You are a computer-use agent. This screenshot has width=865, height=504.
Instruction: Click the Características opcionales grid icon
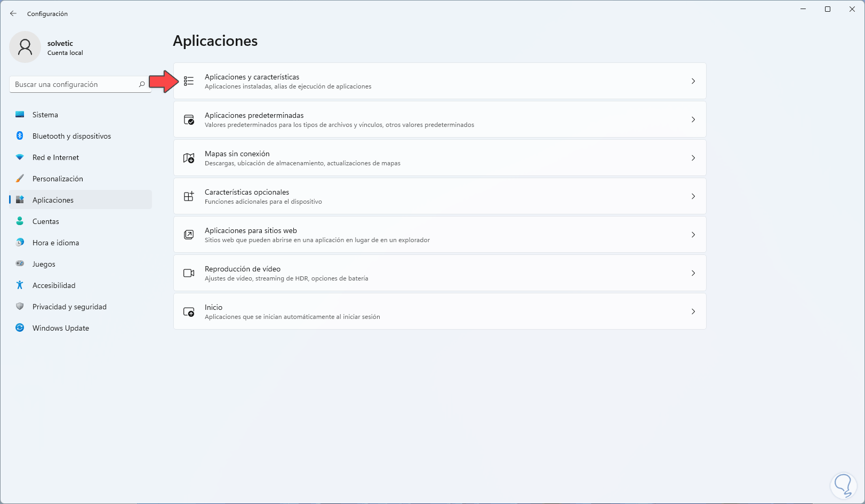[189, 196]
